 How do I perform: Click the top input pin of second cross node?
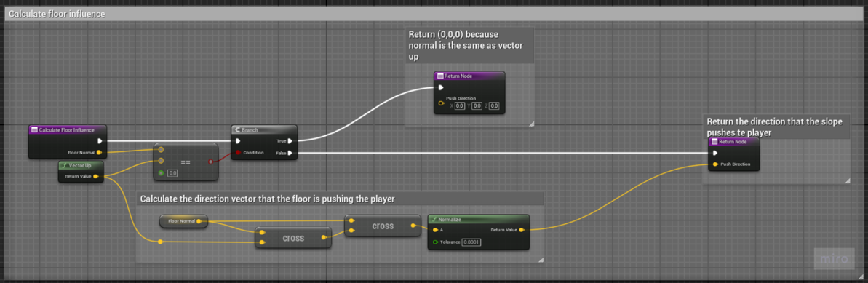[x=351, y=220]
